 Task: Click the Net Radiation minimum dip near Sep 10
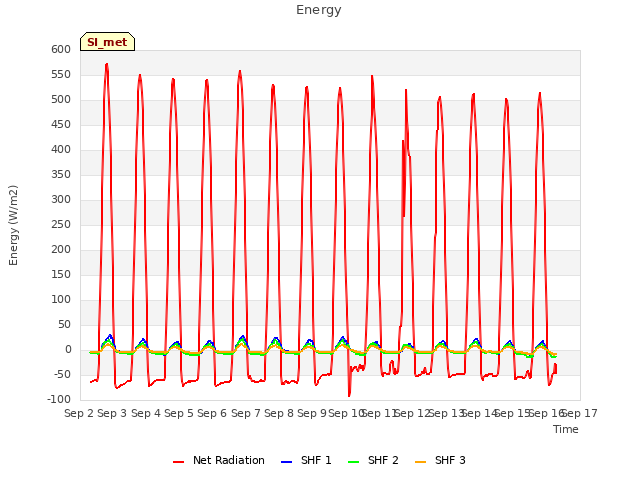pyautogui.click(x=349, y=396)
